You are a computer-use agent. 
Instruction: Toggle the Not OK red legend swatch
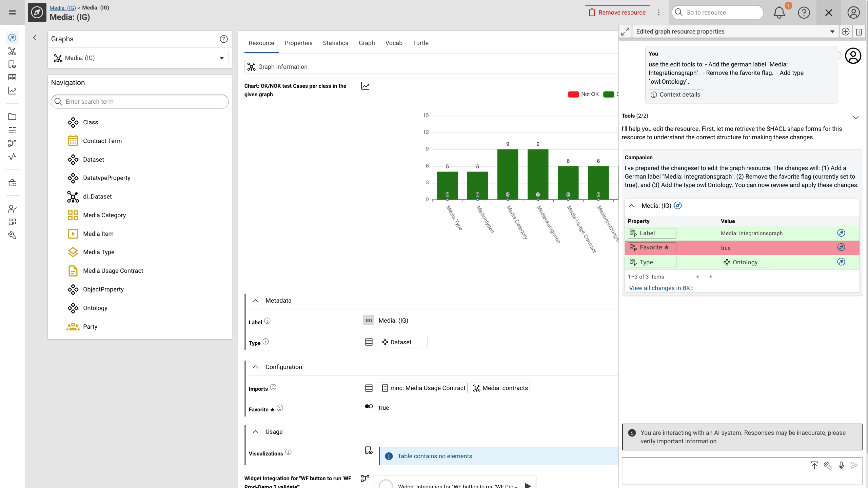coord(573,95)
